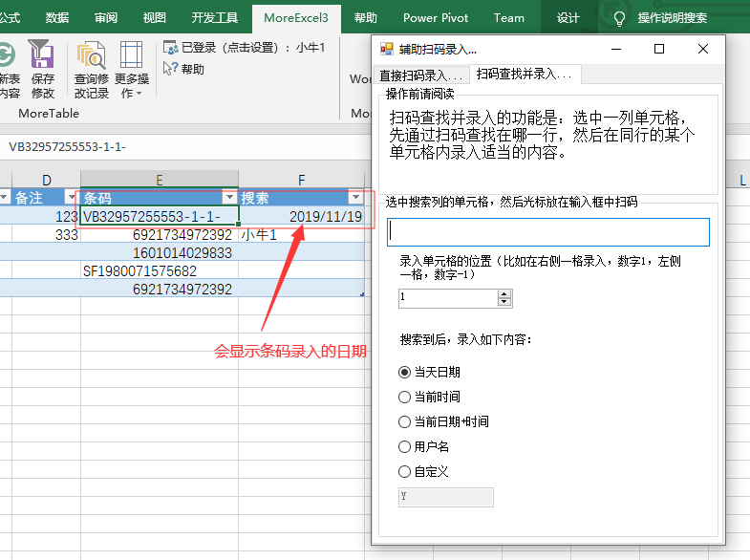Open the 开发工具 ribbon tab
This screenshot has height=560, width=750.
point(215,18)
